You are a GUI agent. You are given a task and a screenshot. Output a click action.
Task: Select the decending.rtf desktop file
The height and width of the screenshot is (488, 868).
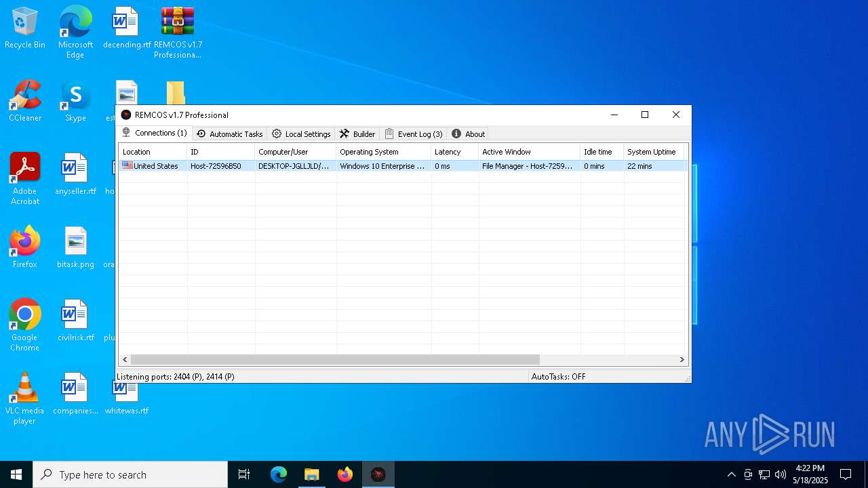tap(126, 28)
